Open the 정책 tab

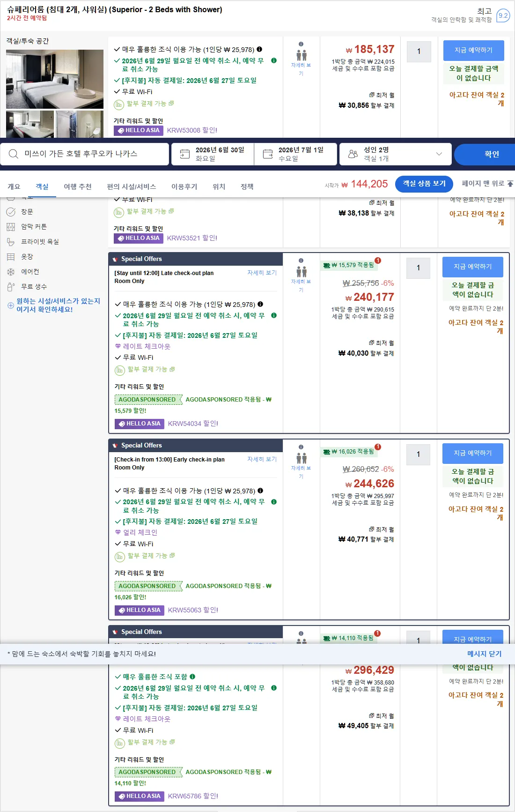tap(247, 186)
